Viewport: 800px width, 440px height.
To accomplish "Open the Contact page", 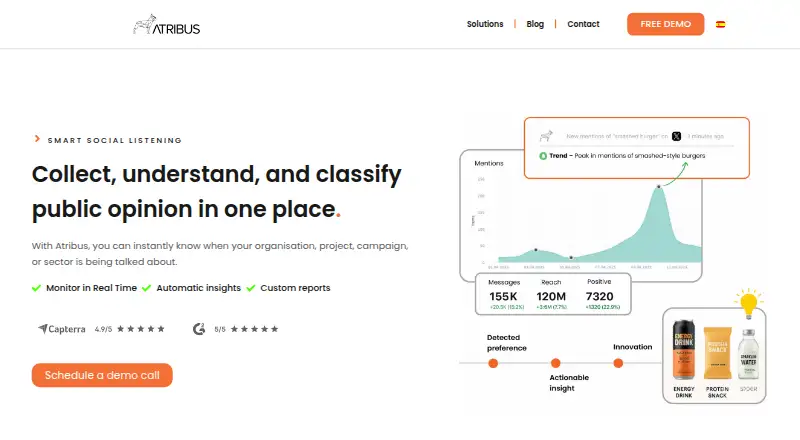I will (583, 24).
